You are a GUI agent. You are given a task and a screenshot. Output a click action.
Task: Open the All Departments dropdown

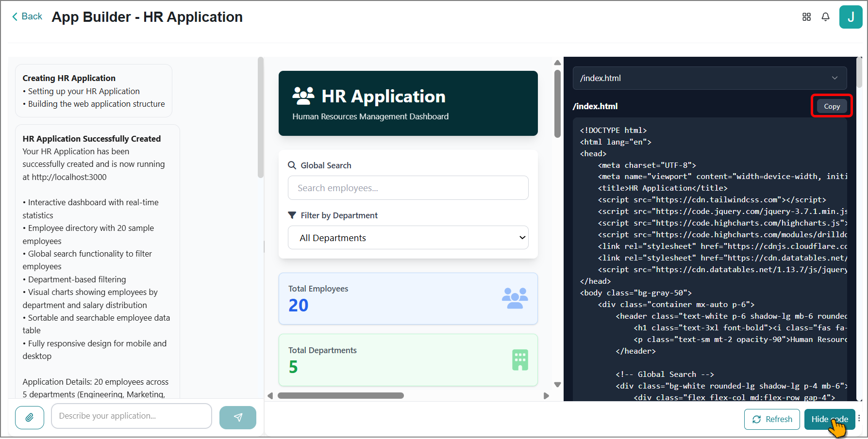(x=408, y=238)
